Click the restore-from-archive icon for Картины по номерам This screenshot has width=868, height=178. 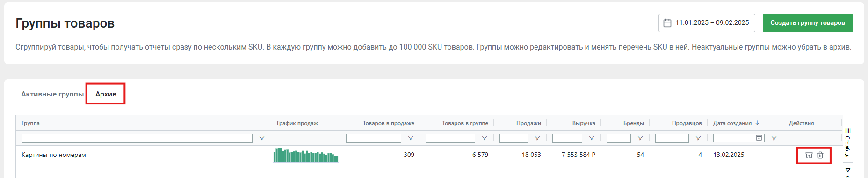(809, 155)
